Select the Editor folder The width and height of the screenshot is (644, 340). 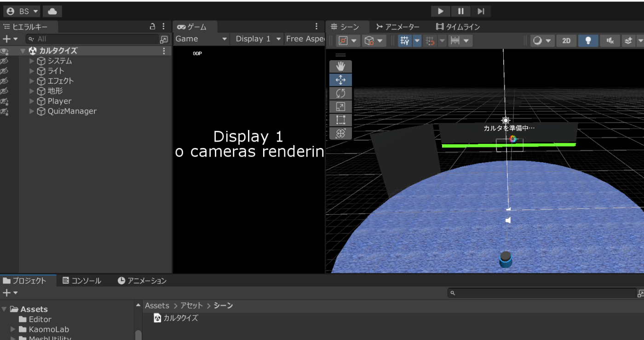coord(40,319)
